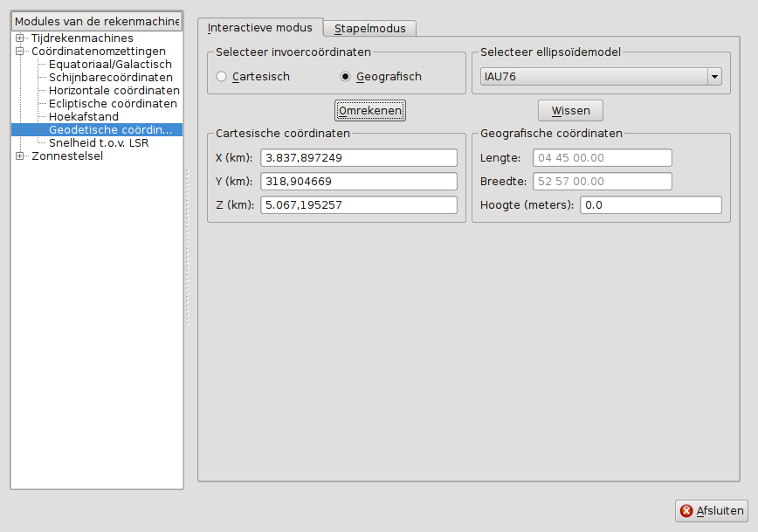Screen dimensions: 758x532
Task: Expand the Tijdrekenmachines tree node
Action: tap(20, 38)
